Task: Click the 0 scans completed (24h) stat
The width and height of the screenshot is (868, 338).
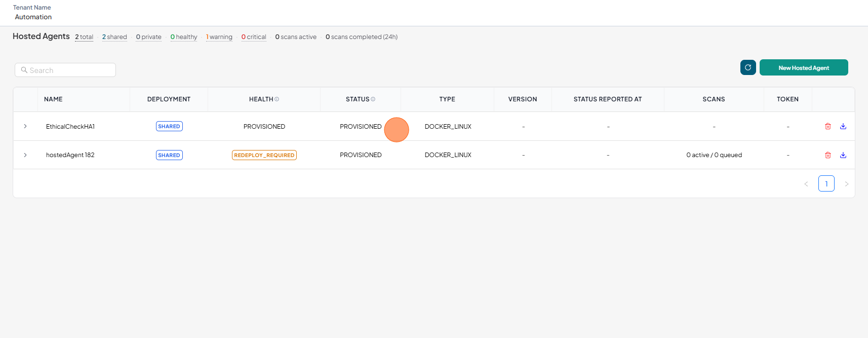Action: [x=362, y=37]
